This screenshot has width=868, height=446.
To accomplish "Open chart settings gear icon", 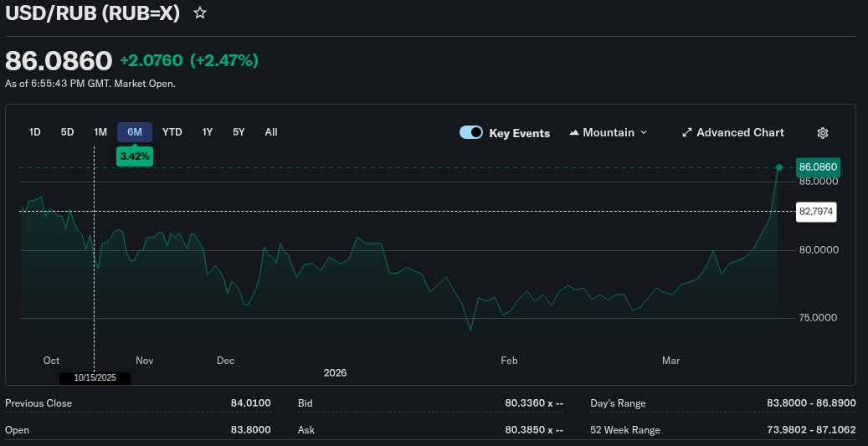I will (823, 133).
